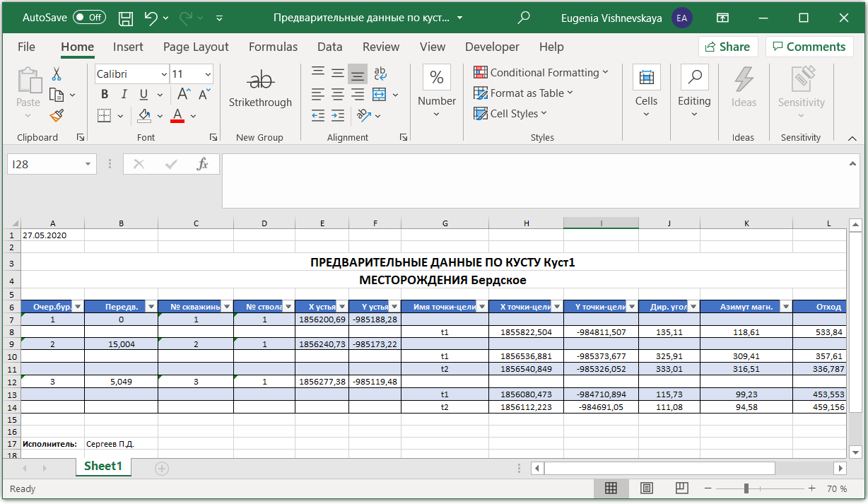Click the zoom slider handle

click(x=746, y=488)
